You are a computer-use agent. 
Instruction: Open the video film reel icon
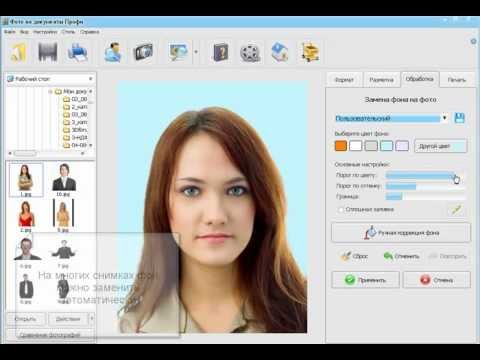point(250,53)
